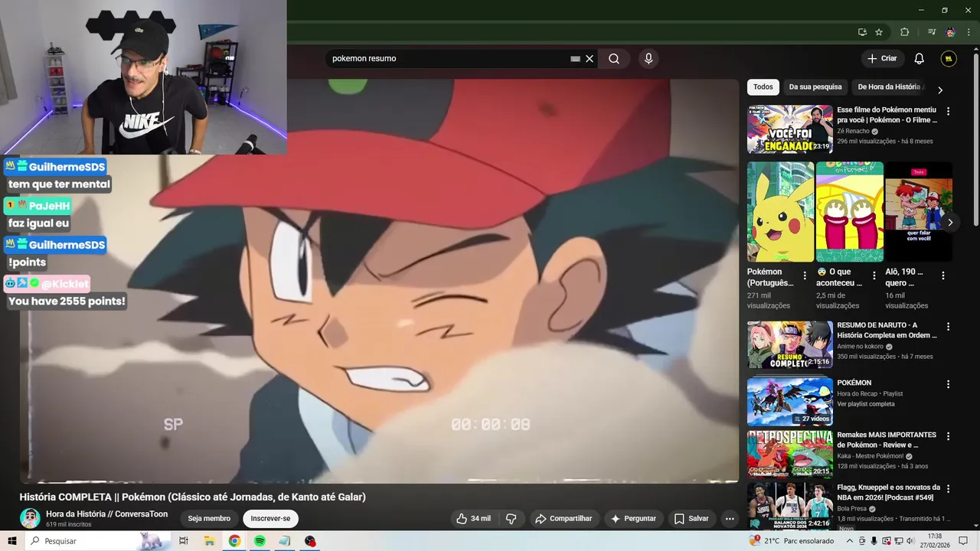980x551 pixels.
Task: Open options for Flagg, Kneuppel podcast video
Action: click(948, 488)
